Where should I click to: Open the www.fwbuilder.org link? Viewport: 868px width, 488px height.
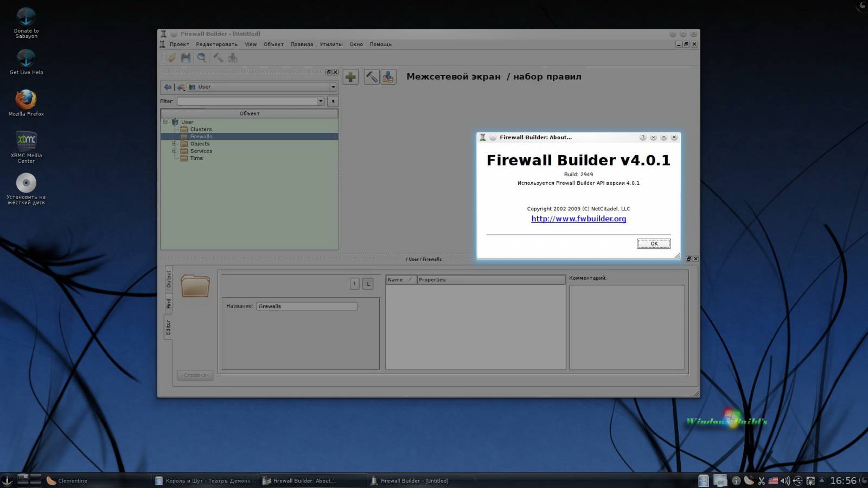click(x=578, y=219)
